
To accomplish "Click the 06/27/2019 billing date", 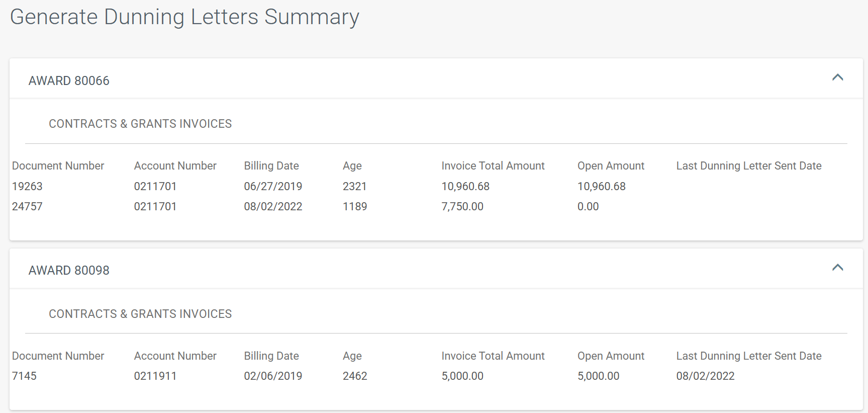I will pyautogui.click(x=273, y=187).
